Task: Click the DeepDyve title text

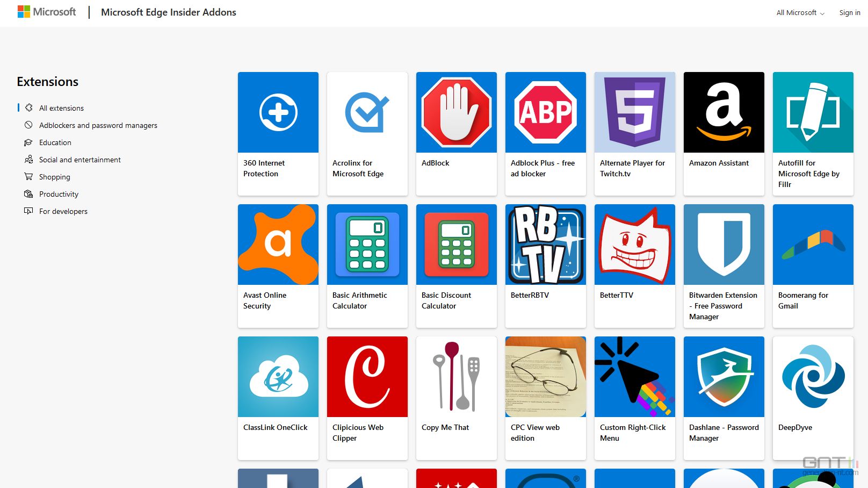Action: pyautogui.click(x=795, y=427)
